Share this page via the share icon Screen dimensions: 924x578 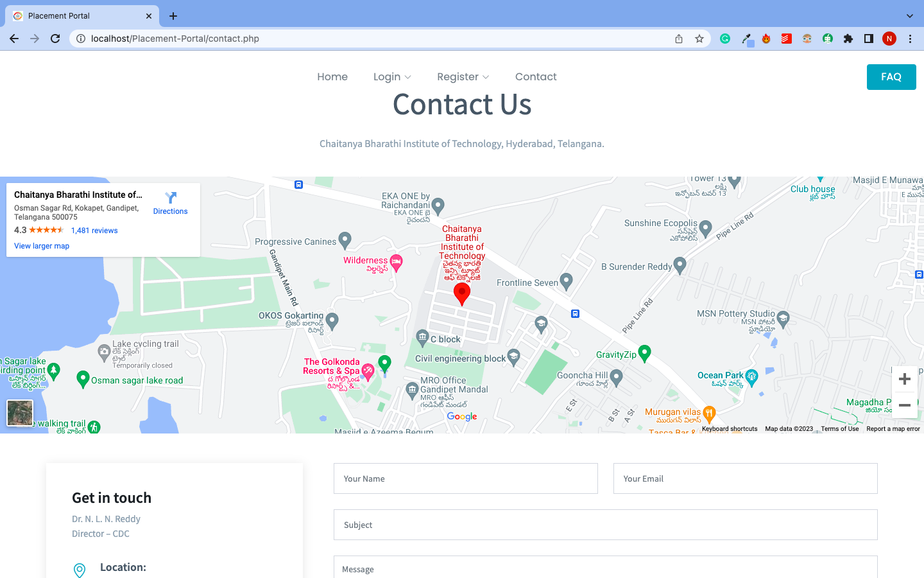(x=679, y=39)
